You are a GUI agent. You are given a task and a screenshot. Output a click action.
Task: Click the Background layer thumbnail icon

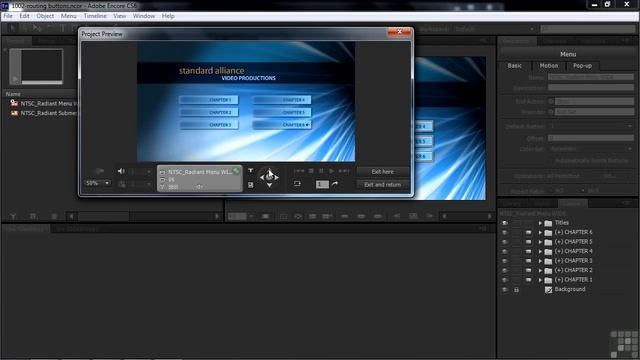[548, 290]
